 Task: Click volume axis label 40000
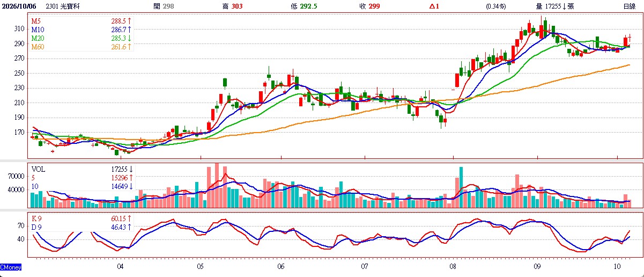[x=16, y=190]
